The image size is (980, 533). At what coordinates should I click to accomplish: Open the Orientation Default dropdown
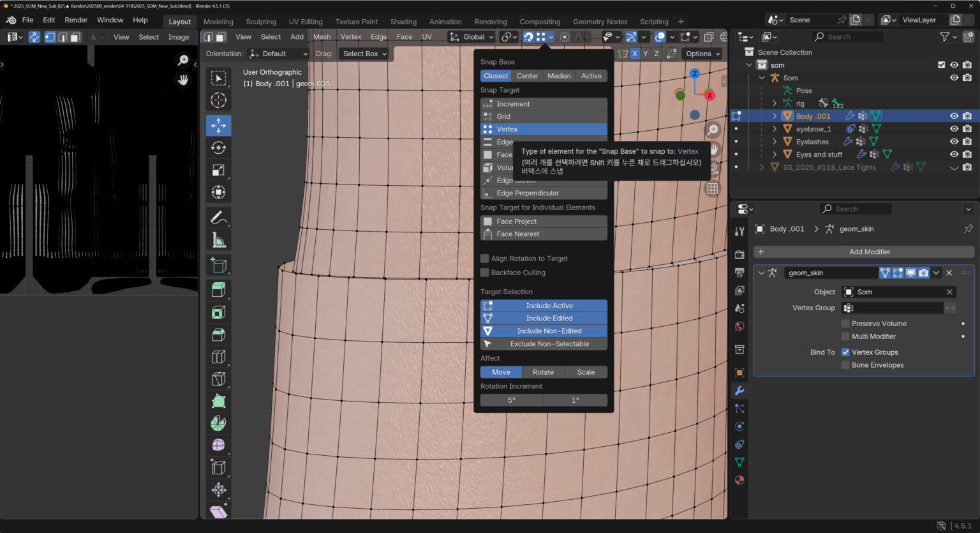tap(279, 54)
